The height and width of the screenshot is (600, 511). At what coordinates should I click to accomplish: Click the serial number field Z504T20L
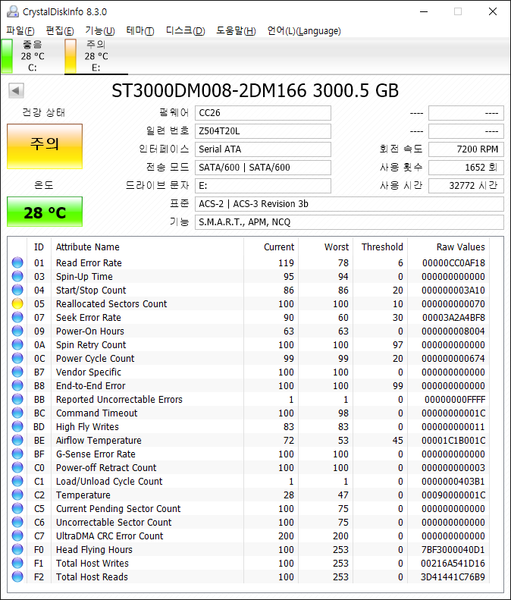tap(263, 131)
